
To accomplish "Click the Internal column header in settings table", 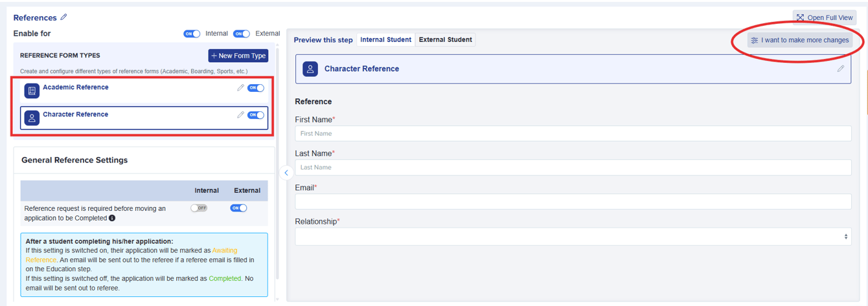I will point(207,191).
